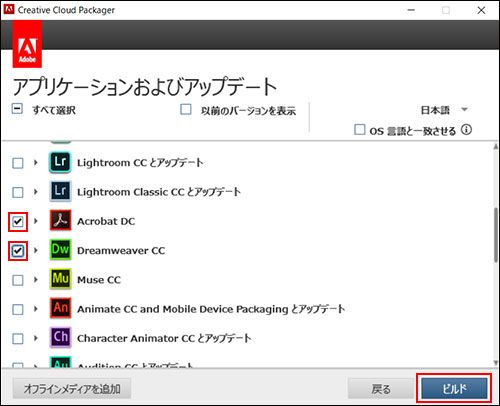
Task: Expand the Acrobat DC row
Action: [x=36, y=221]
